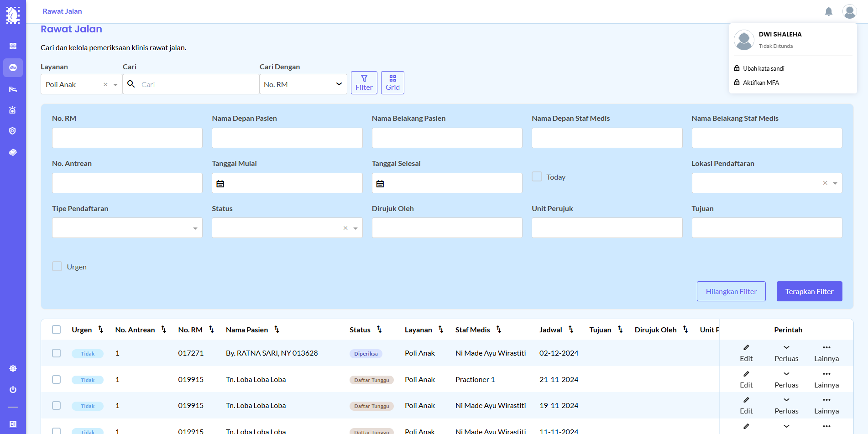Open the Layanan Poli Anak dropdown
Screen dimensions: 868x434
click(115, 85)
